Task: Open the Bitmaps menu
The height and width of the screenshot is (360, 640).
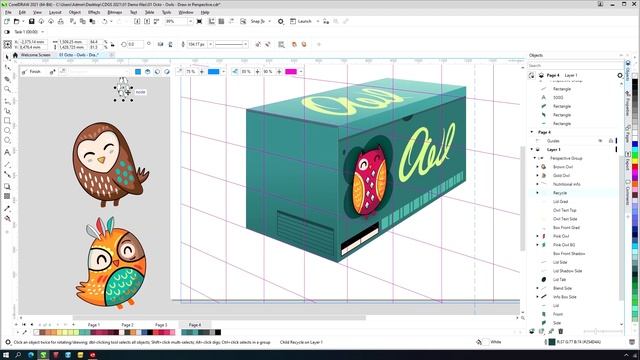Action: (x=115, y=13)
